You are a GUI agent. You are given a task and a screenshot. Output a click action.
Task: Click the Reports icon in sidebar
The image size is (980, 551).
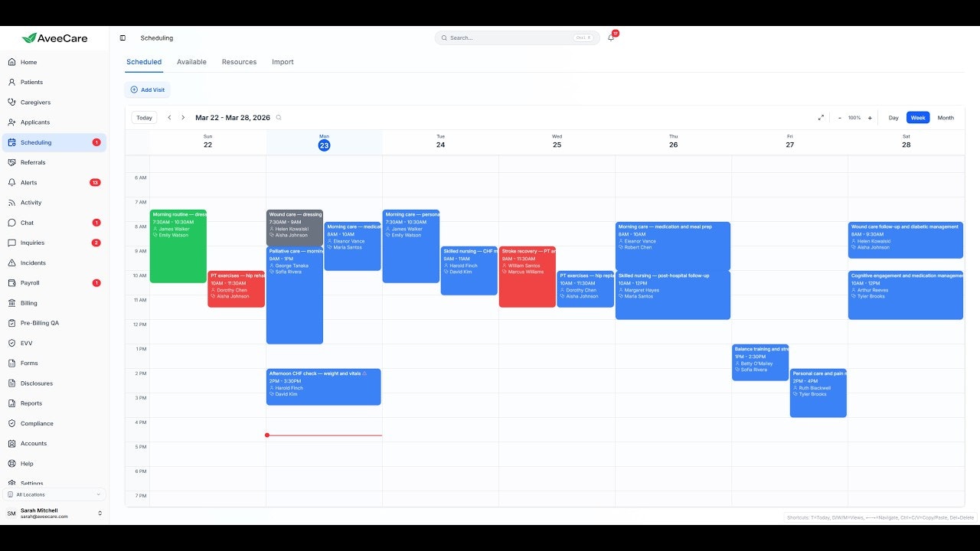pyautogui.click(x=11, y=403)
